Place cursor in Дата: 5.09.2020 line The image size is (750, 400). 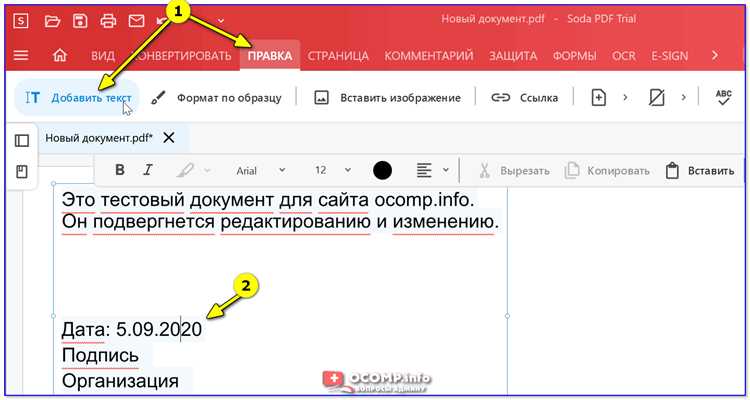(132, 330)
